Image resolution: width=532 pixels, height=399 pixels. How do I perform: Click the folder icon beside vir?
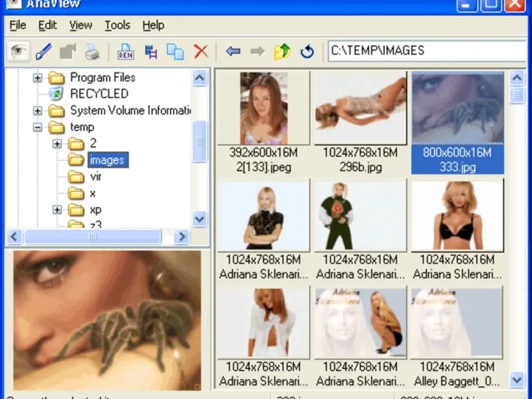76,177
